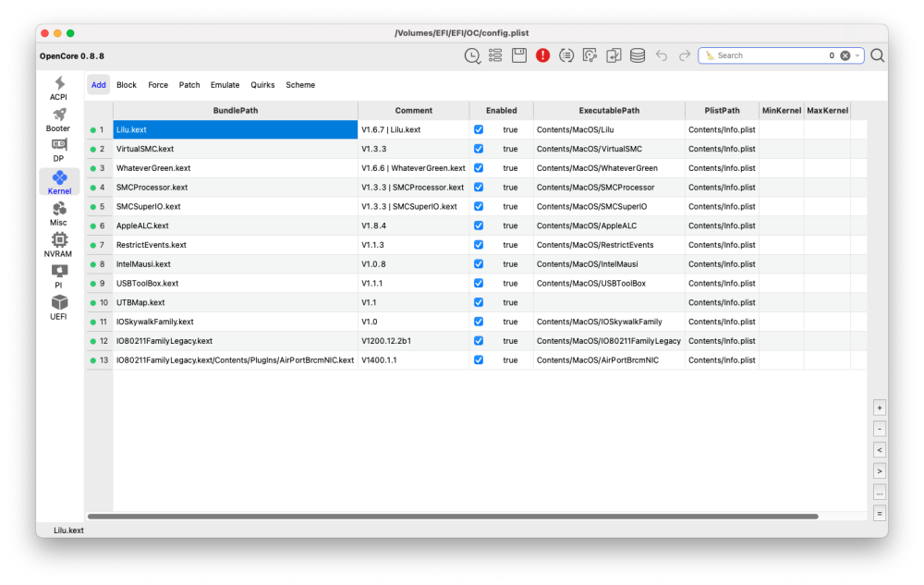Select the Kernel section in sidebar
The image size is (924, 585).
[x=59, y=183]
